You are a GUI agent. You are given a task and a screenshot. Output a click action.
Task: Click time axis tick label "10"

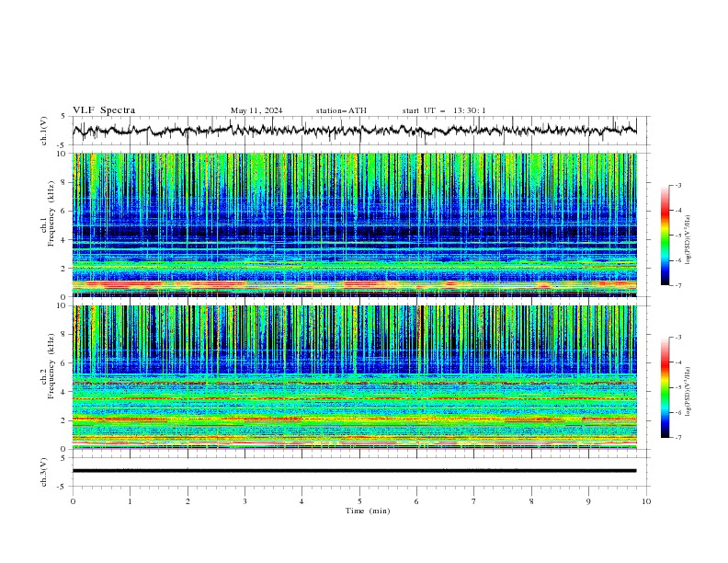pos(646,501)
